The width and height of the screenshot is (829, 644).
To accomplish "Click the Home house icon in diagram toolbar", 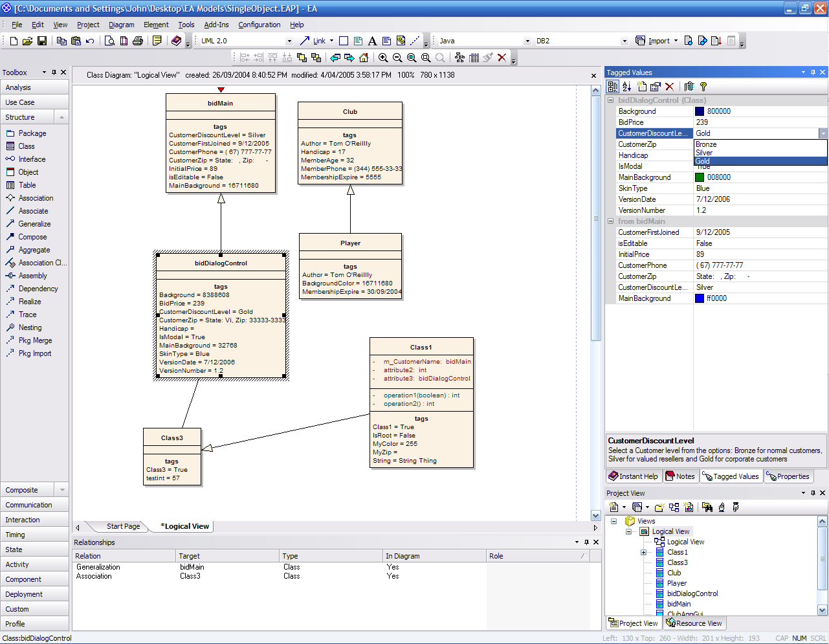I will click(364, 58).
